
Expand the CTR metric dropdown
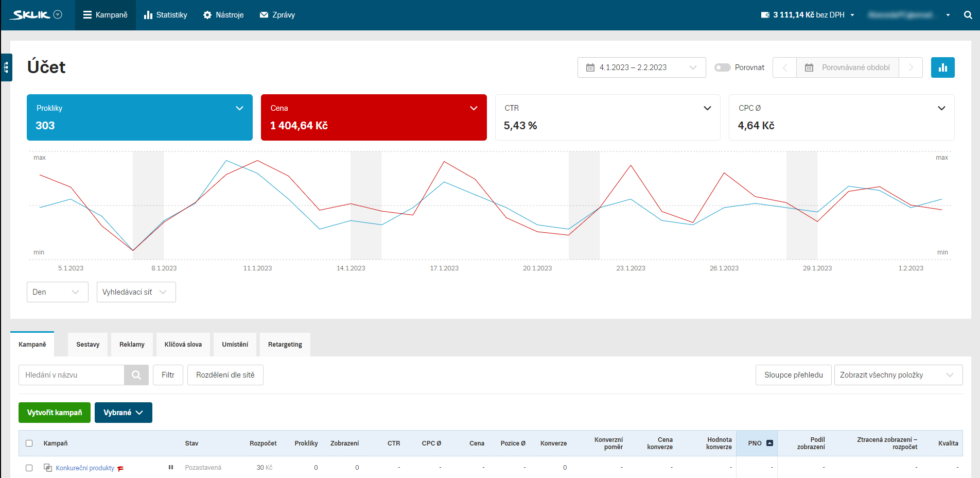point(707,108)
